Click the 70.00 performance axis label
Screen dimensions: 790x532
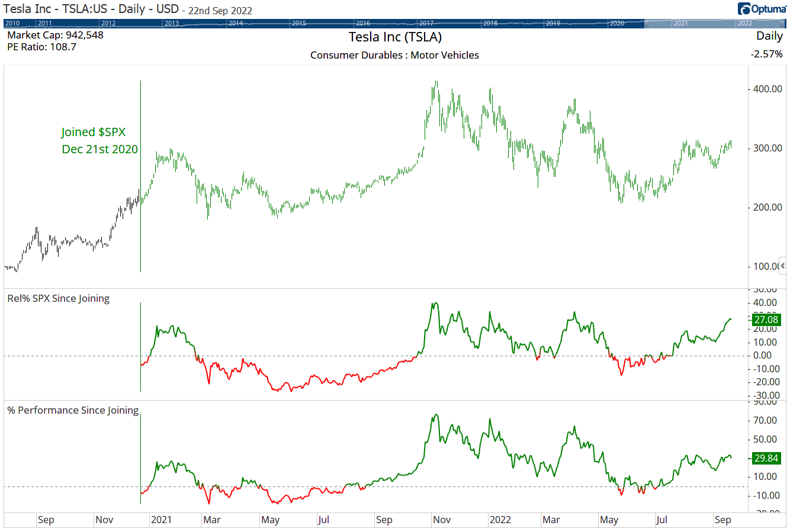(765, 420)
